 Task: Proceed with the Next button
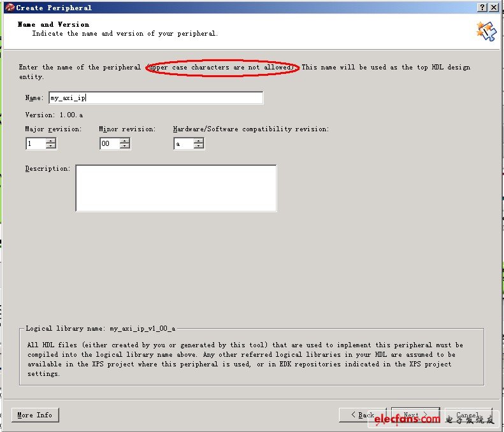coord(415,415)
